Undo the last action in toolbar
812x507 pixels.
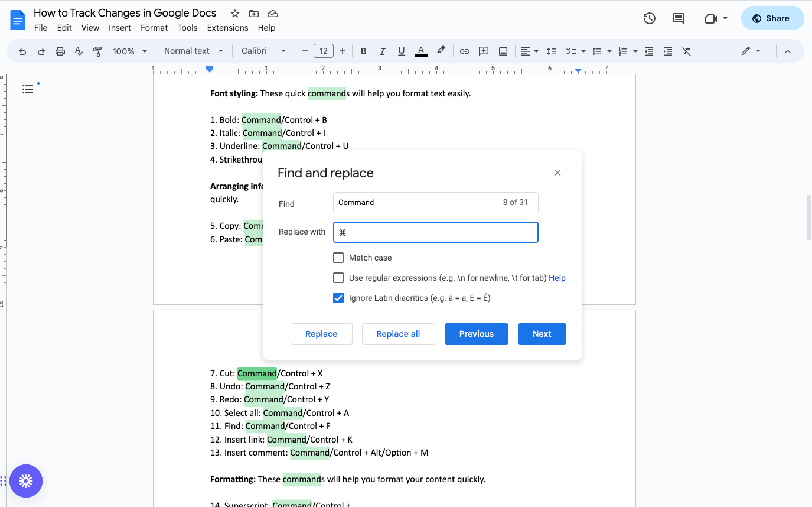click(x=22, y=51)
